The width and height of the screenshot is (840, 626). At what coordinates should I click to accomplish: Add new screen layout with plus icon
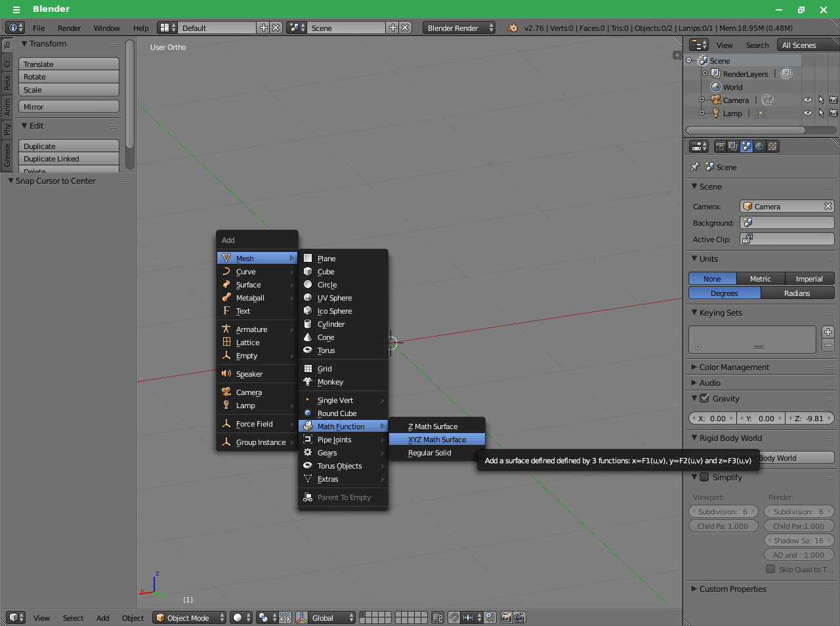(x=264, y=28)
